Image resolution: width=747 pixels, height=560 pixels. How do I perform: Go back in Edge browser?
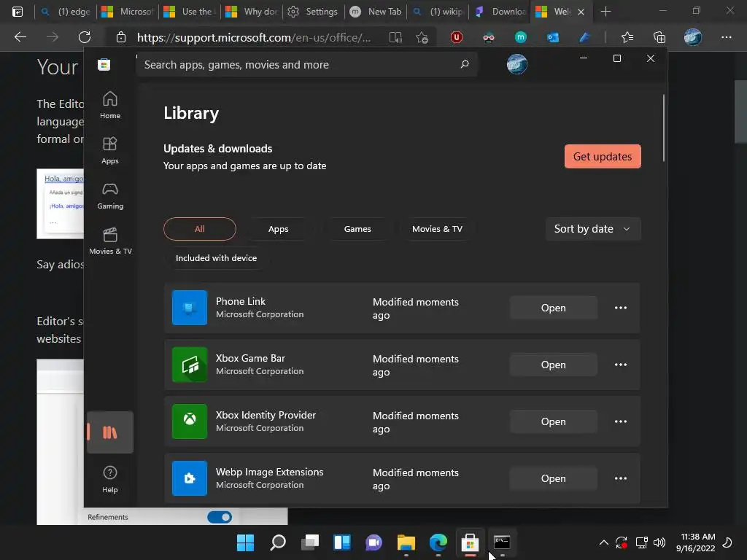20,37
